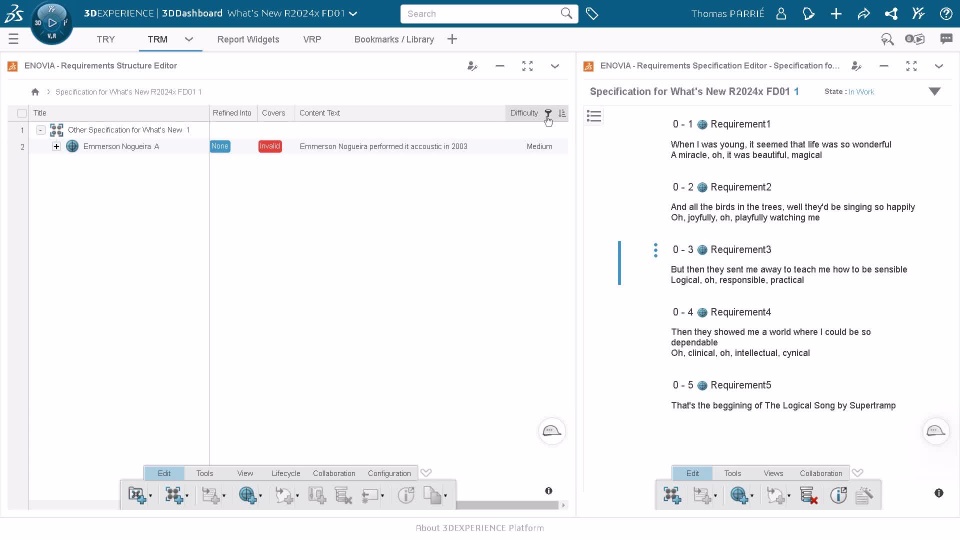Toggle the view switch icon beside chat icon
Image resolution: width=960 pixels, height=540 pixels.
915,39
